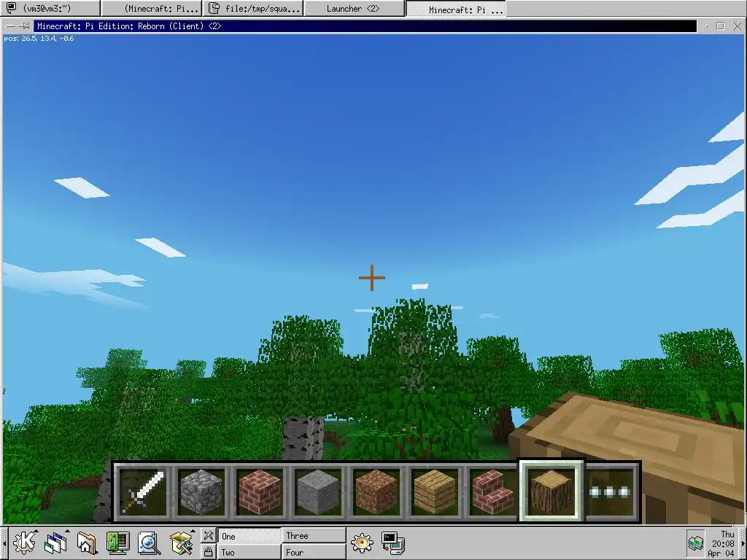Switch to Launcher <2> taskbar entry

point(355,9)
